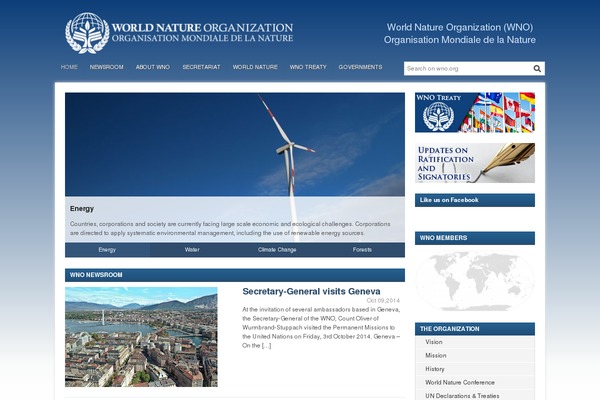Open the WNO Treaty flags banner

475,113
